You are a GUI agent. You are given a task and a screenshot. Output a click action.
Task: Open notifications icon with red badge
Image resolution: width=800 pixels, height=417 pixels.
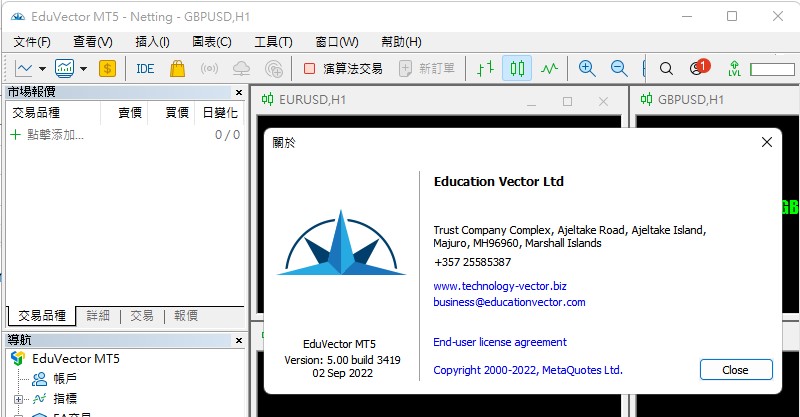(698, 69)
